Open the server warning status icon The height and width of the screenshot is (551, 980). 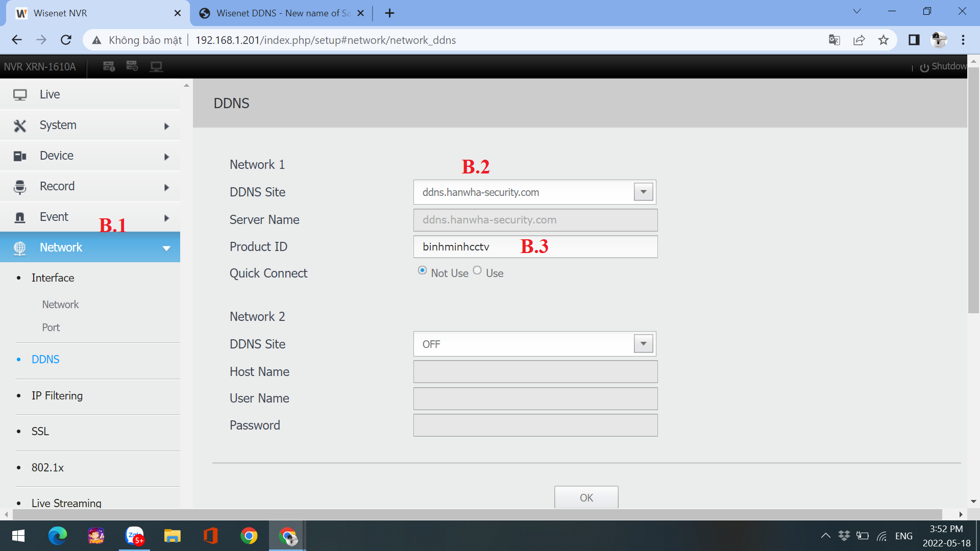109,66
